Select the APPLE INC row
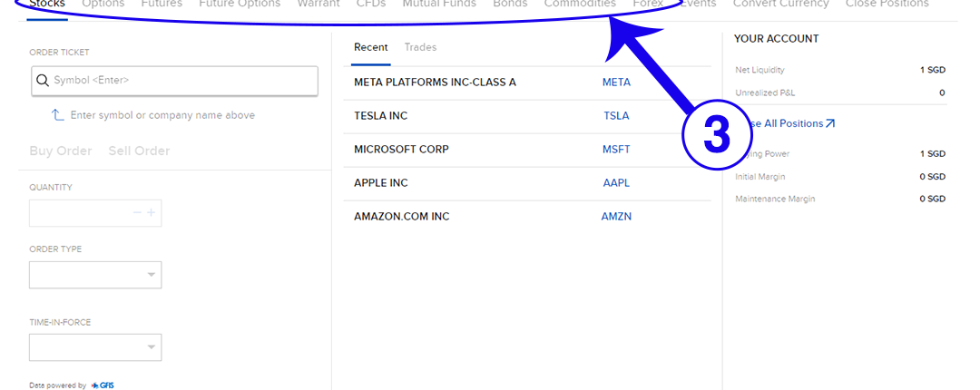This screenshot has width=980, height=390. (381, 183)
